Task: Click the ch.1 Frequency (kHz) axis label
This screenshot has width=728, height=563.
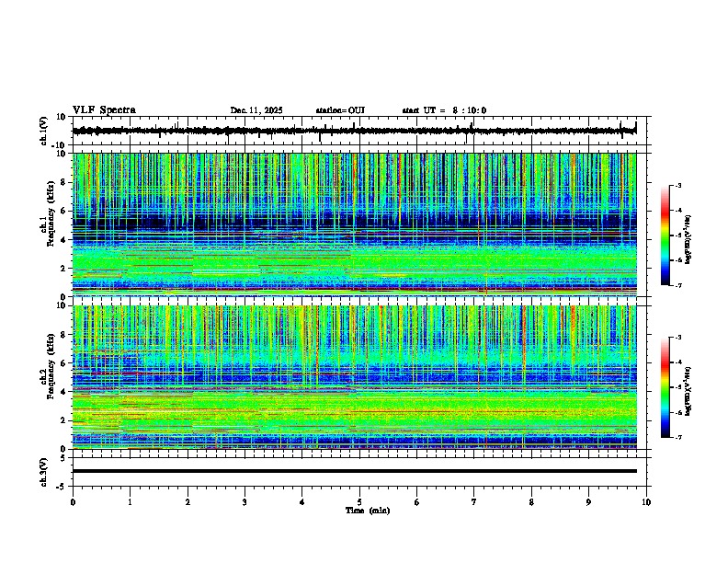Action: (x=48, y=212)
